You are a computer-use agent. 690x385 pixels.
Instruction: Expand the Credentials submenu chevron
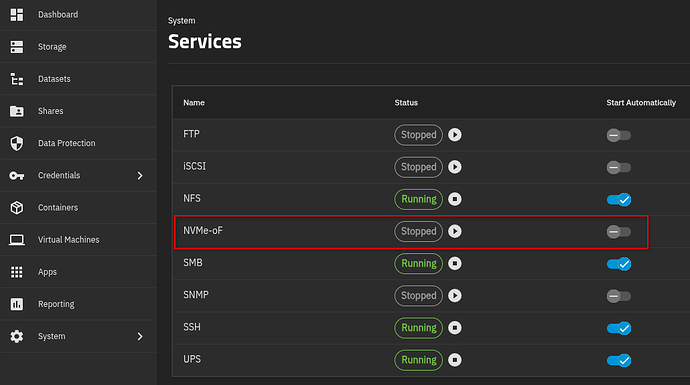coord(140,176)
